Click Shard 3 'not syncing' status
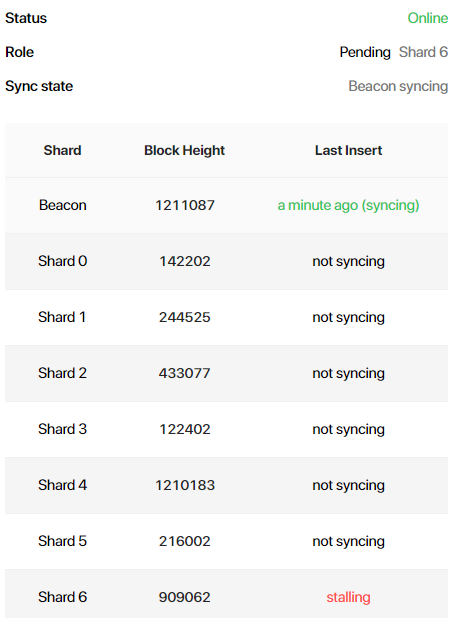This screenshot has width=461, height=618. click(348, 430)
